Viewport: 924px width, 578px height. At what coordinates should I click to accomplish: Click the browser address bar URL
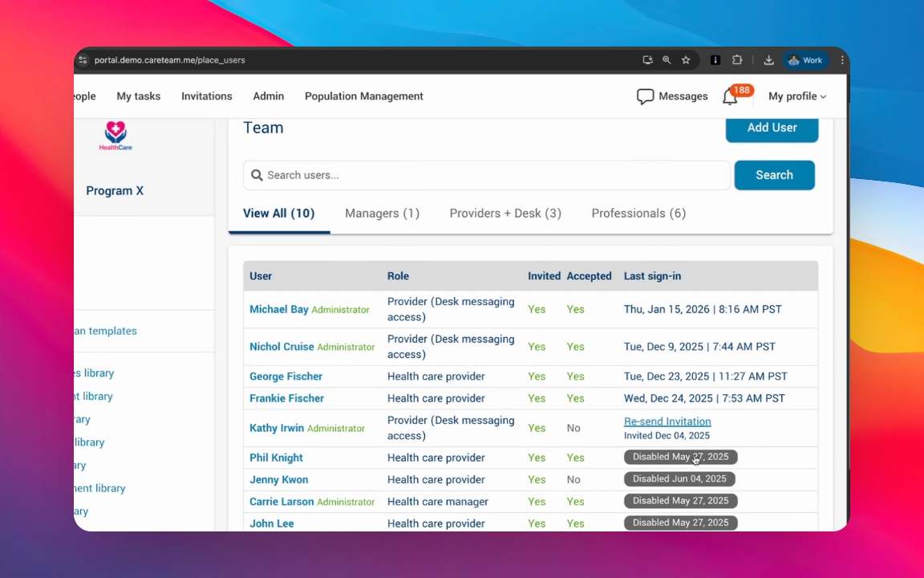point(170,60)
